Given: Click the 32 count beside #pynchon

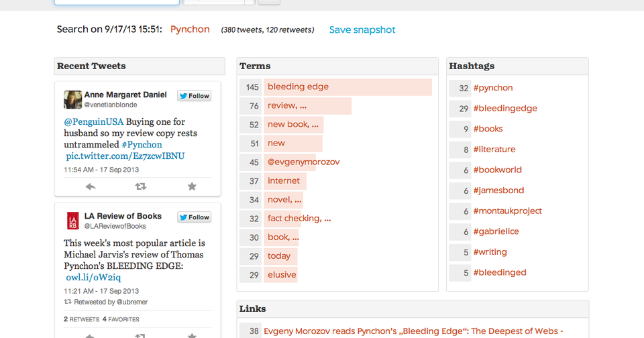Looking at the screenshot, I should point(460,88).
